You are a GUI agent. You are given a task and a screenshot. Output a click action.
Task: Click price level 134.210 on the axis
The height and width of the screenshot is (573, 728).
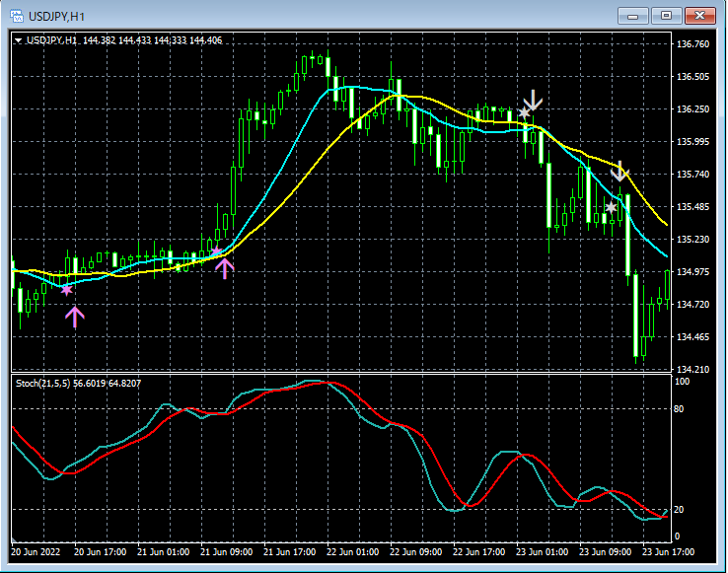pos(693,369)
